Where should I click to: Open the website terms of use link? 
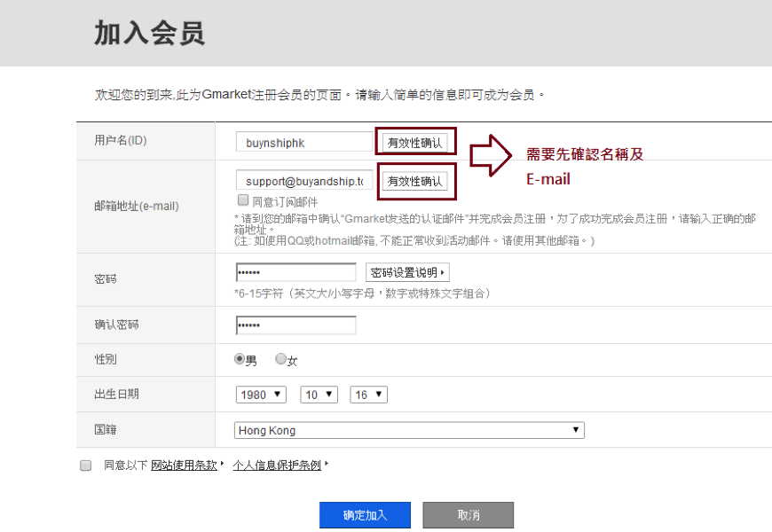184,465
